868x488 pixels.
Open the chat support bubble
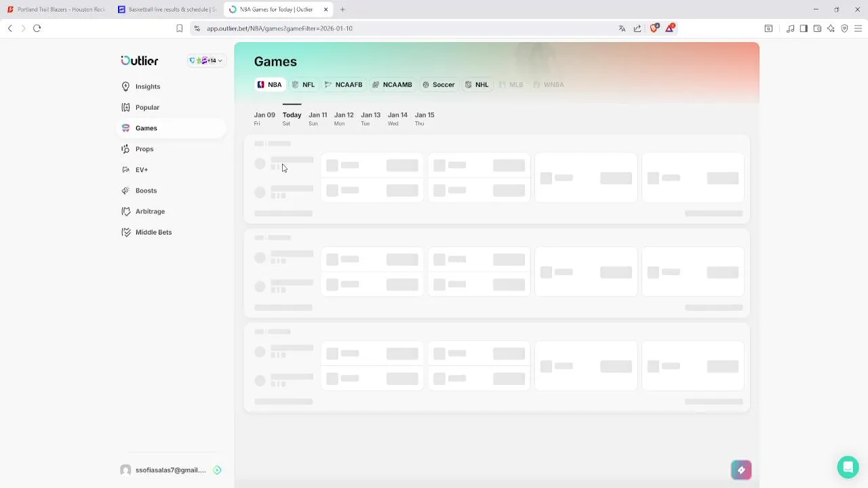point(848,468)
